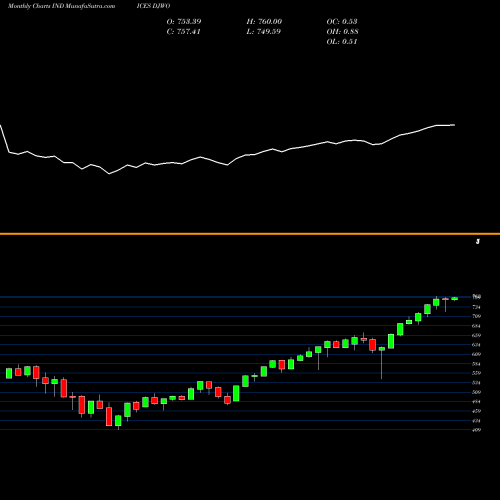Image resolution: width=500 pixels, height=500 pixels.
Task: Click the 659 price axis label
Action: [x=477, y=335]
